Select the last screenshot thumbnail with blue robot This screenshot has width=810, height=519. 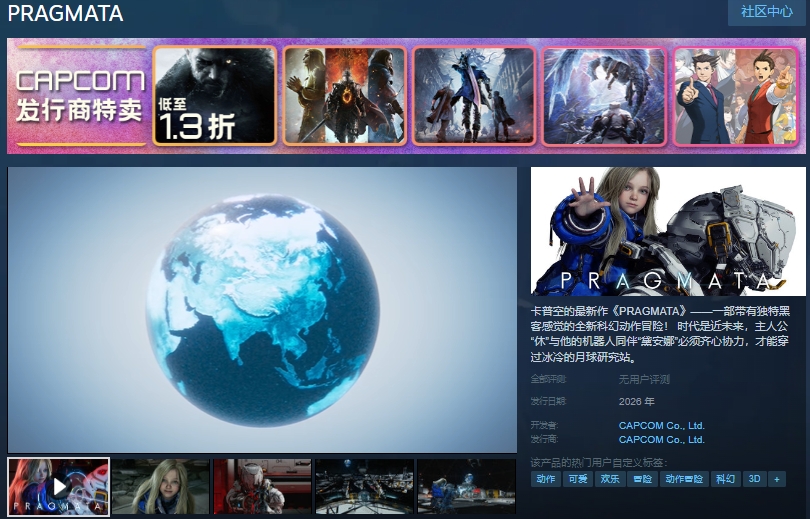(x=466, y=486)
